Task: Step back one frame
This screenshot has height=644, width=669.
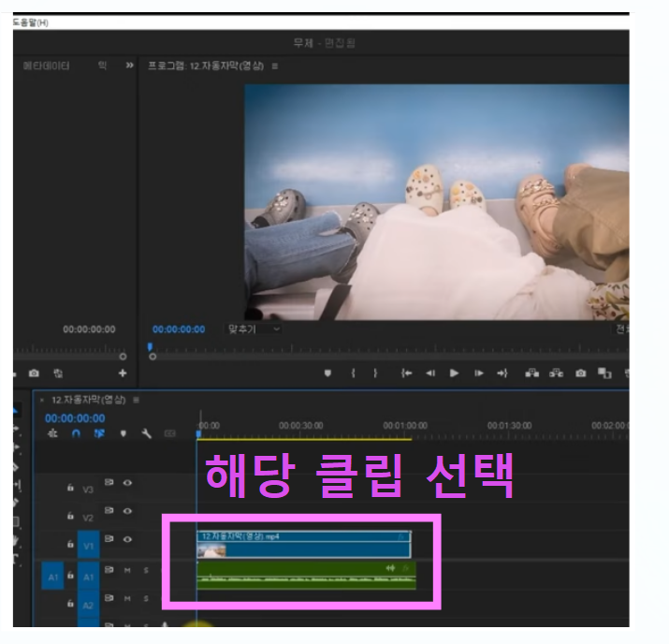Action: [430, 373]
